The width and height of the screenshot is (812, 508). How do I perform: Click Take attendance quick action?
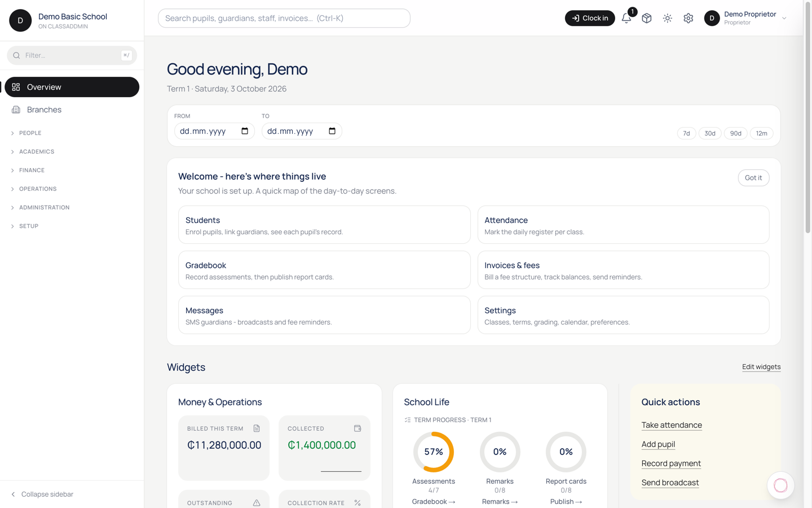672,425
